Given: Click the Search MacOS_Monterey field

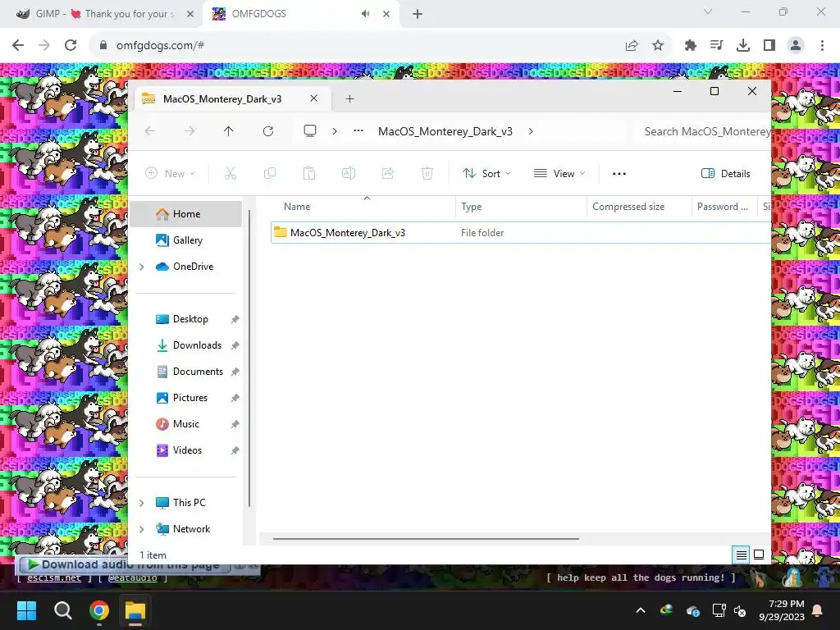Looking at the screenshot, I should pos(702,132).
